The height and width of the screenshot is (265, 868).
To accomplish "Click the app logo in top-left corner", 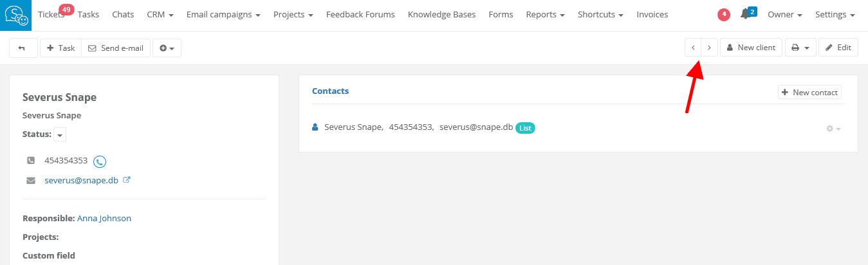I will (15, 15).
